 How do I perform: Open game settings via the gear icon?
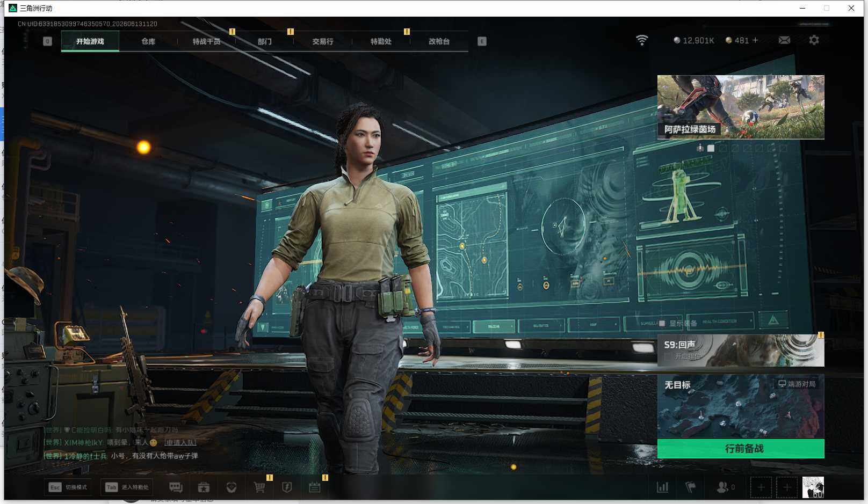[814, 40]
